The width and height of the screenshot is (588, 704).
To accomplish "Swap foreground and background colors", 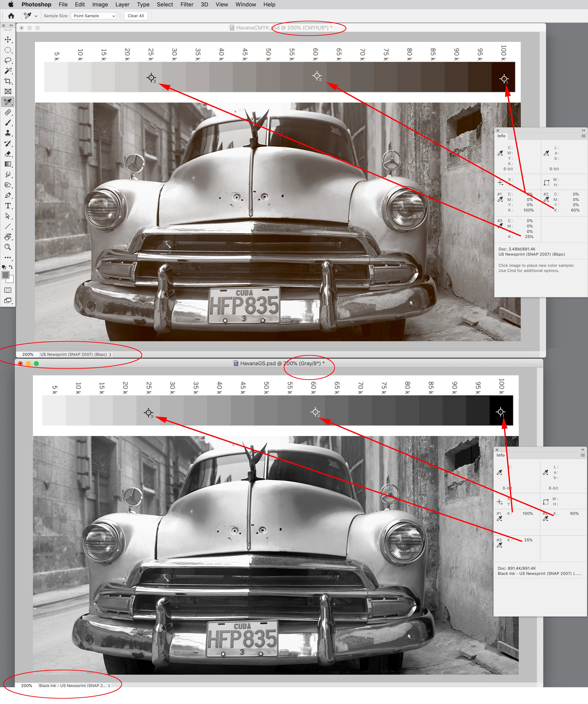I will (x=11, y=267).
